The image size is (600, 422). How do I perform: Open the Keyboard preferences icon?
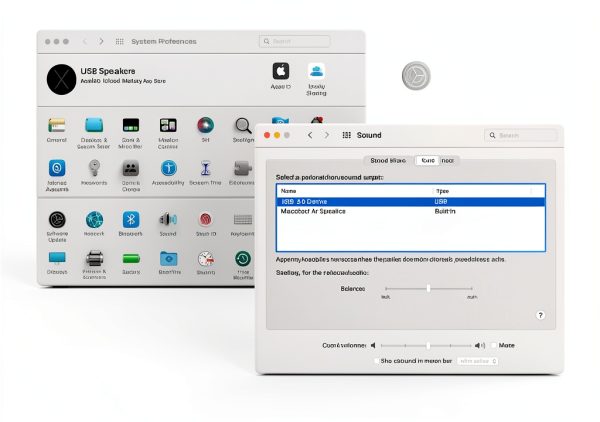click(243, 220)
